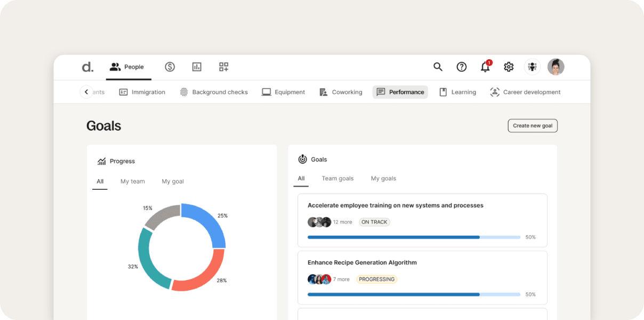Select All tab in Progress panel

100,181
